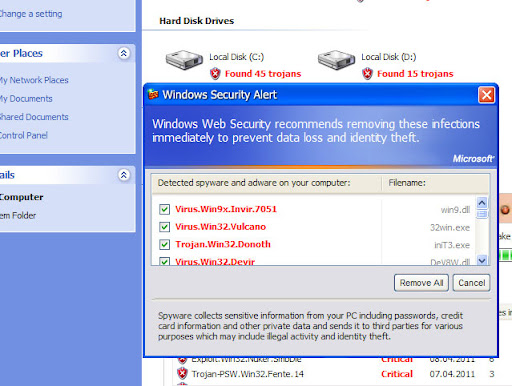Screen dimensions: 512x386
Task: Click the Cancel button
Action: (471, 283)
